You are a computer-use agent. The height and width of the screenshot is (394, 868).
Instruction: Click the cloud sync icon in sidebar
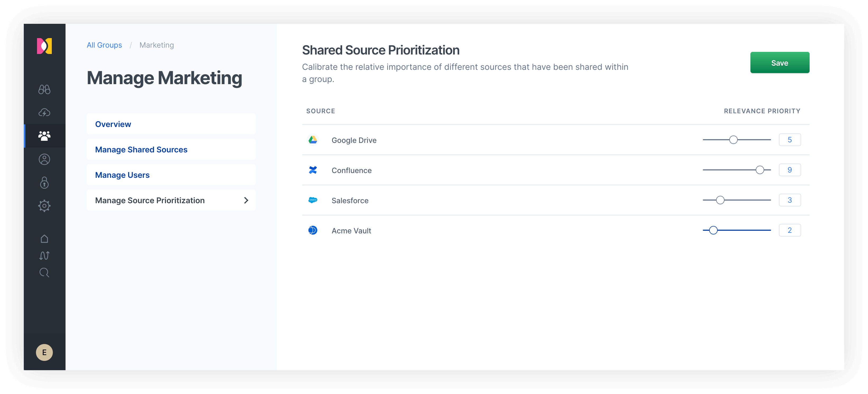44,112
